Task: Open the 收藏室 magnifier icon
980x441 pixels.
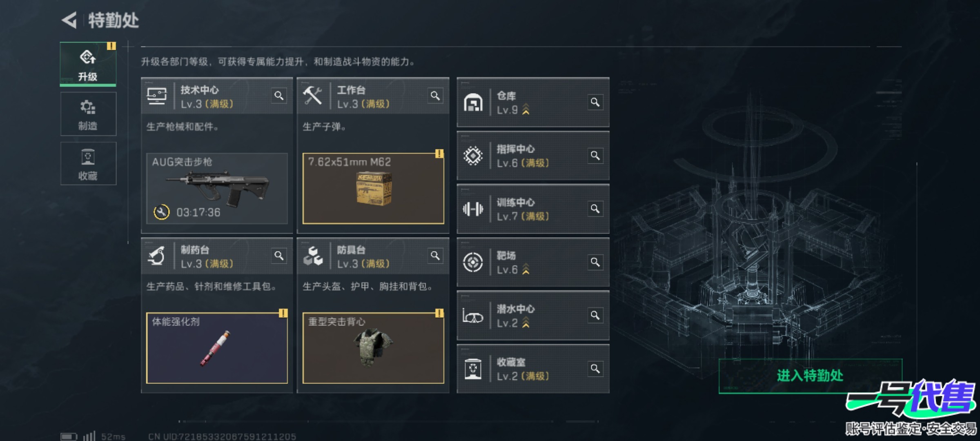Action: [595, 369]
